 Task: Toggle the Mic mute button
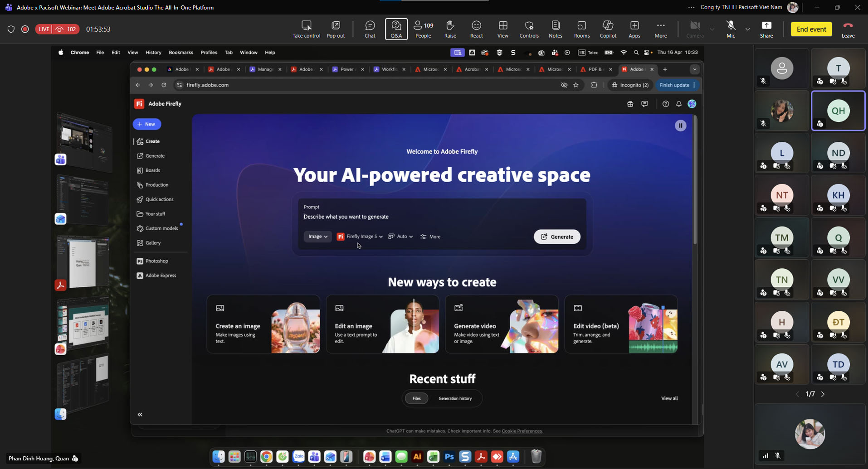[x=730, y=29]
